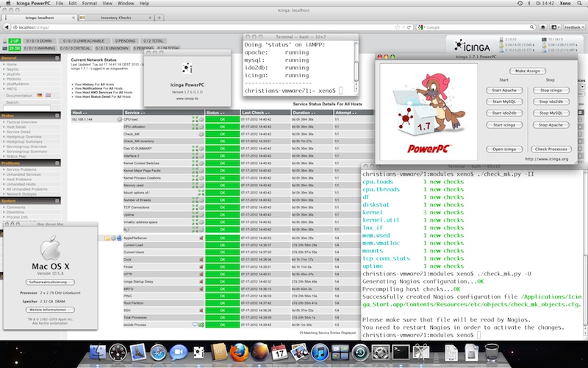The height and width of the screenshot is (368, 588).
Task: Click Time Machine menu bar icon
Action: click(520, 4)
